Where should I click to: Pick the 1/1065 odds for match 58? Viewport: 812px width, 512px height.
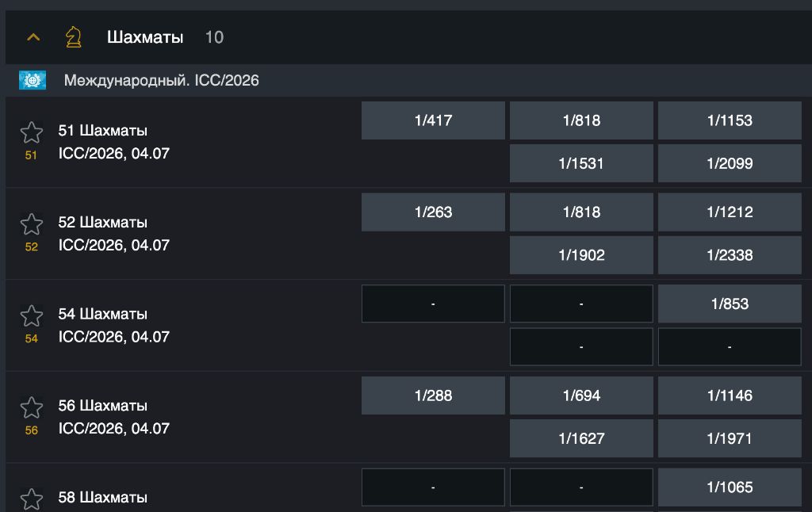pos(730,487)
